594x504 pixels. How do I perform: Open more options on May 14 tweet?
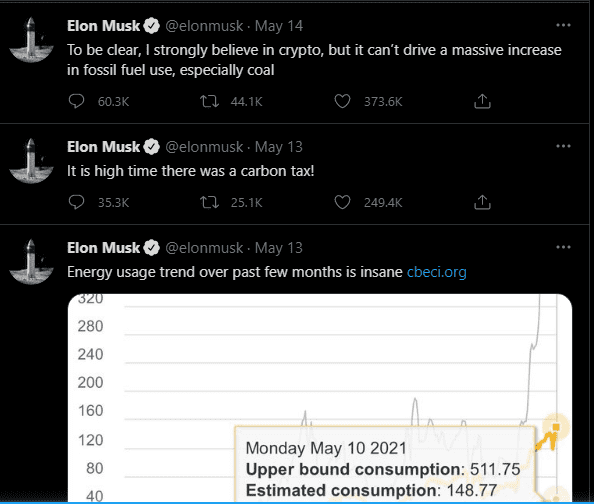(x=563, y=25)
